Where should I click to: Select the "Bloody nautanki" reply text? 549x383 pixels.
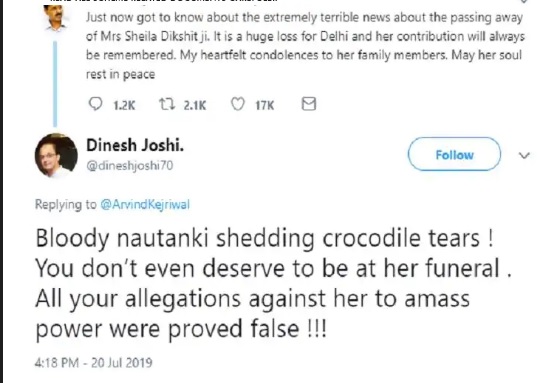tap(273, 283)
